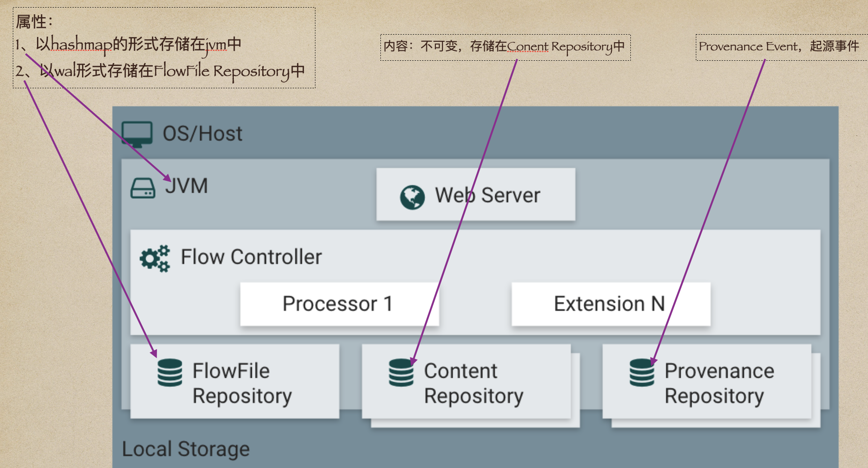This screenshot has width=868, height=468.
Task: Click the Provenance Repository text
Action: tap(719, 384)
